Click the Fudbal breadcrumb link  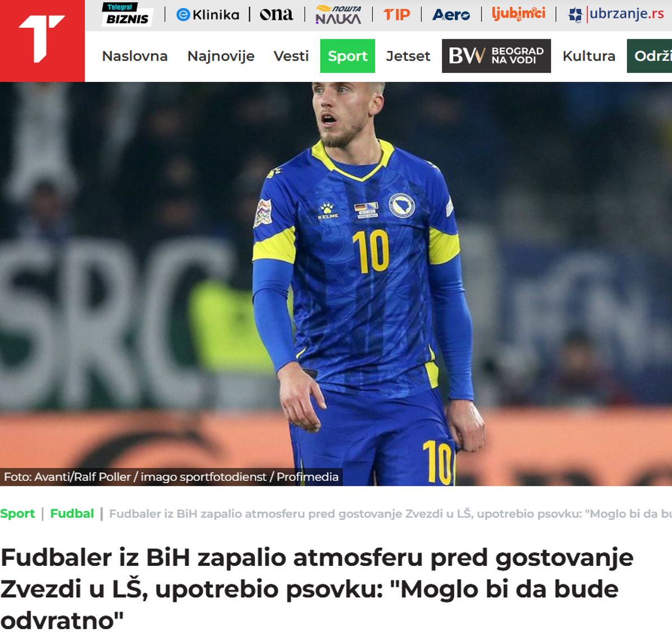[72, 513]
